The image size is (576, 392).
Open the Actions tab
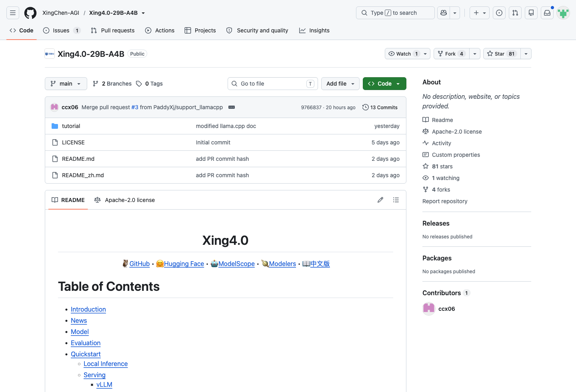[x=160, y=30]
